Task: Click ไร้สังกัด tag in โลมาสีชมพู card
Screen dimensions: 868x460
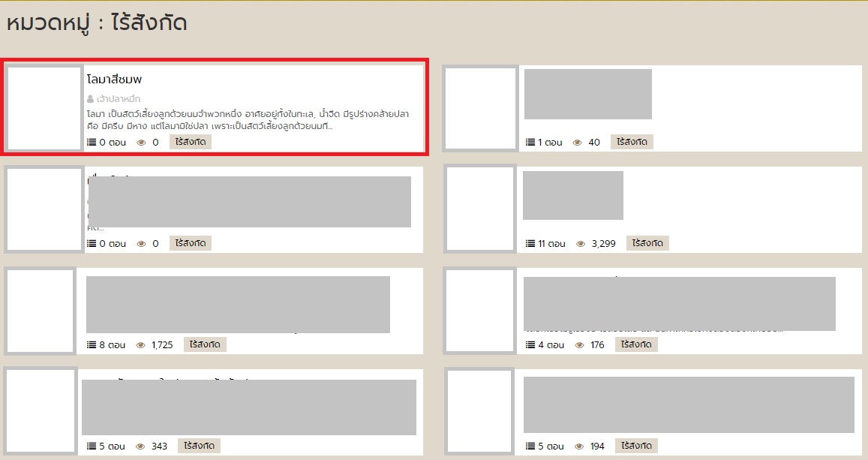Action: tap(191, 142)
